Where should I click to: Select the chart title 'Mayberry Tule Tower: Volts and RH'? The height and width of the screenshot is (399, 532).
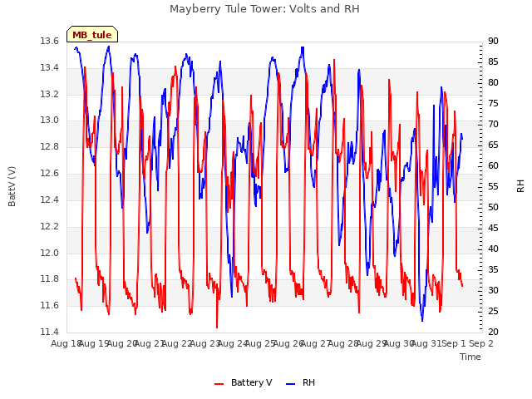click(264, 9)
